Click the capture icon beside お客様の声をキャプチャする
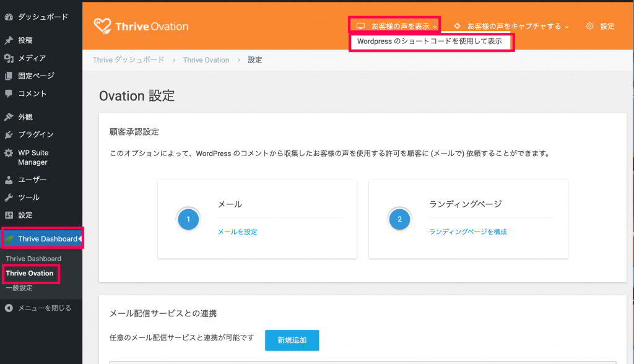Image resolution: width=634 pixels, height=364 pixels. pyautogui.click(x=457, y=26)
